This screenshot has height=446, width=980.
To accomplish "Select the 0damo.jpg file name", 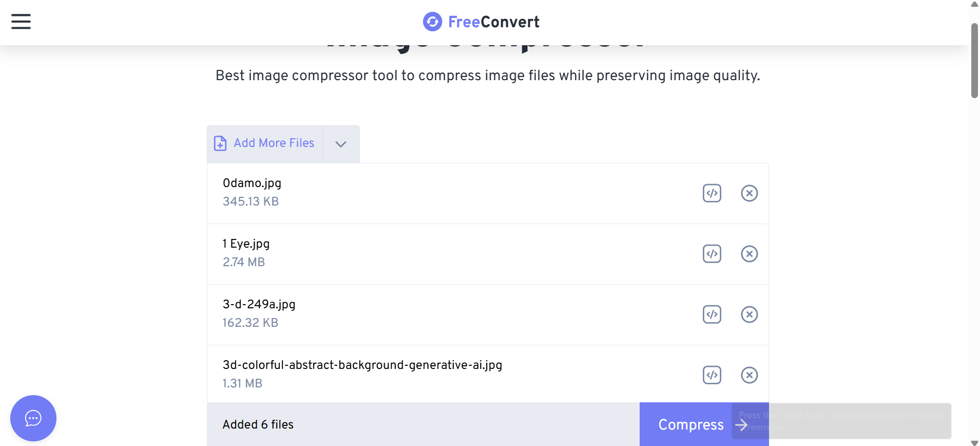I will [252, 183].
